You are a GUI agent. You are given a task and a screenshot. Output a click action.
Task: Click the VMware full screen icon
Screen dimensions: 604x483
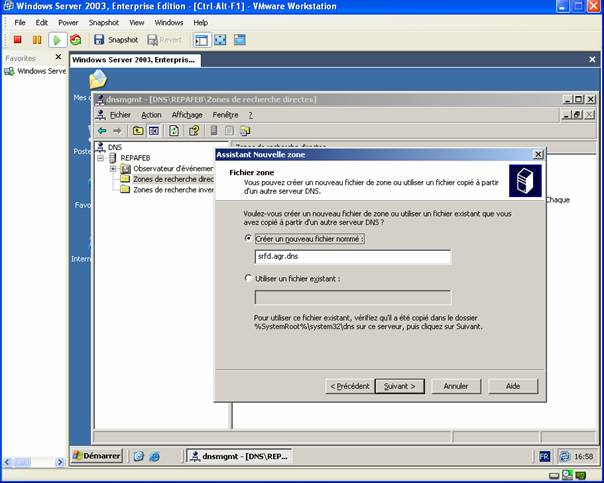point(220,40)
